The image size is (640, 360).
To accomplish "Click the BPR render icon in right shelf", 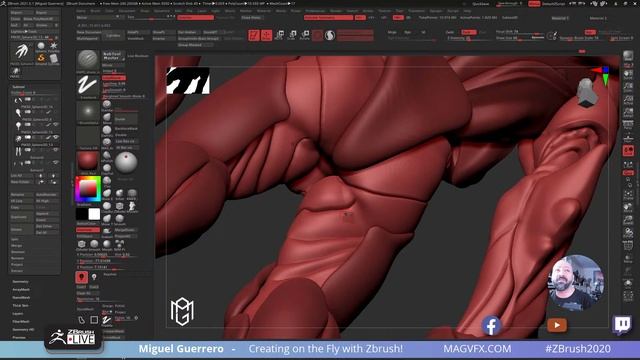I will pos(628,56).
